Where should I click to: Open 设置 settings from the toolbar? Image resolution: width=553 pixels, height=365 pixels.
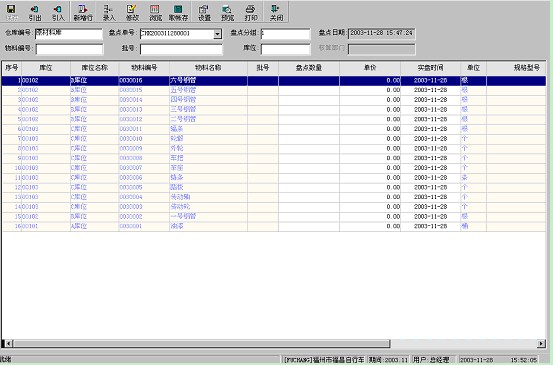click(x=204, y=13)
